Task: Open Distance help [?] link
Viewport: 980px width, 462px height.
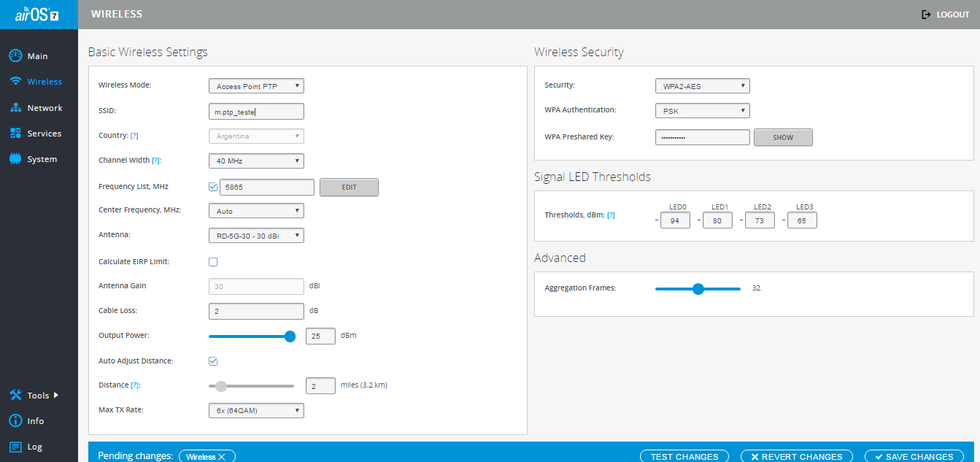Action: pos(134,385)
